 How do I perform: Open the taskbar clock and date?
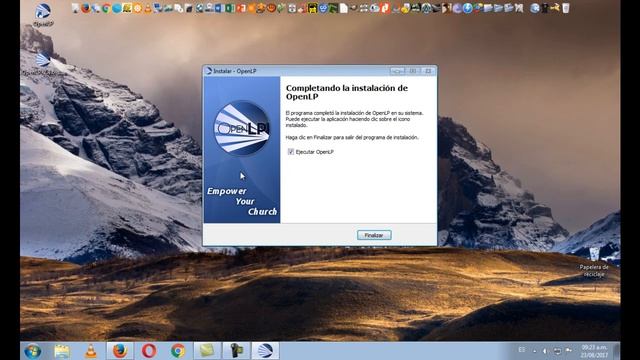tap(594, 351)
